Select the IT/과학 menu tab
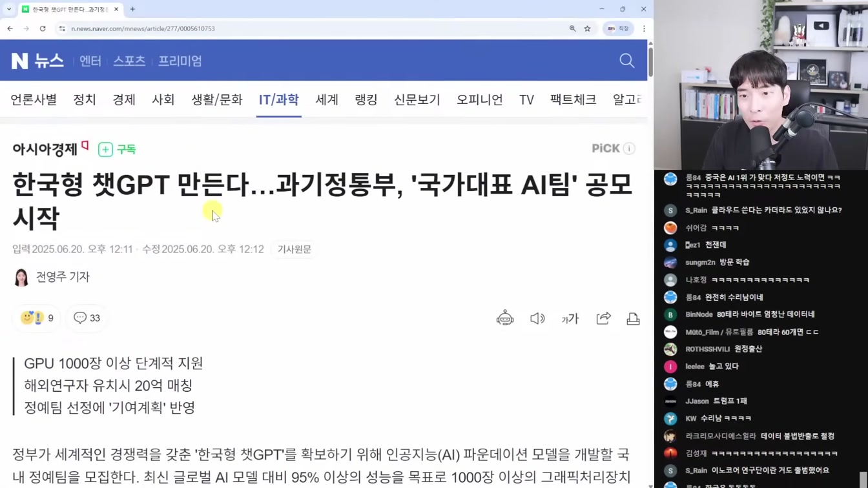The height and width of the screenshot is (488, 868). (x=279, y=99)
